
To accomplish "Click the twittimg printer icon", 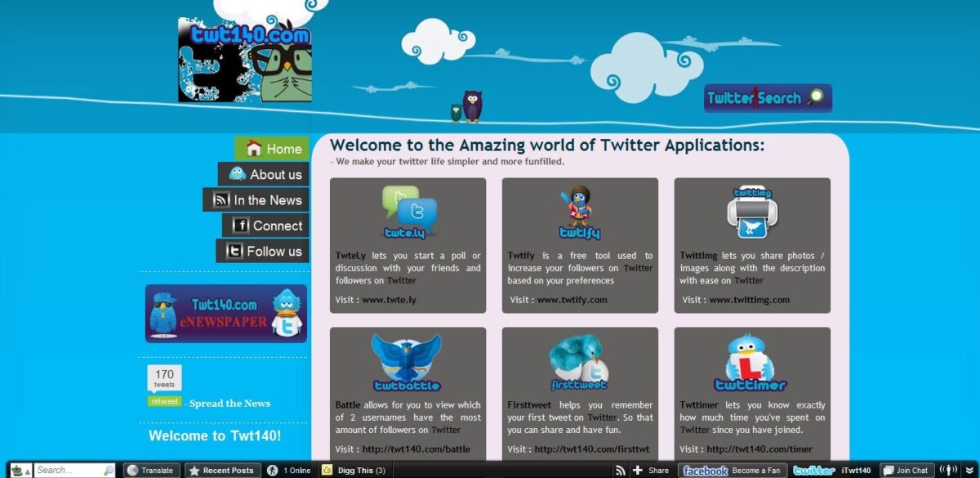I will coord(751,212).
